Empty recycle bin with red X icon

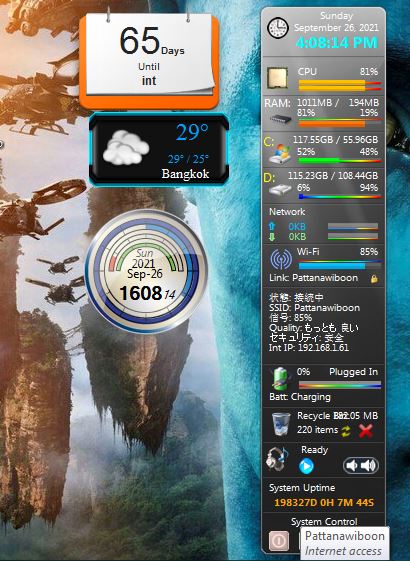tap(366, 431)
